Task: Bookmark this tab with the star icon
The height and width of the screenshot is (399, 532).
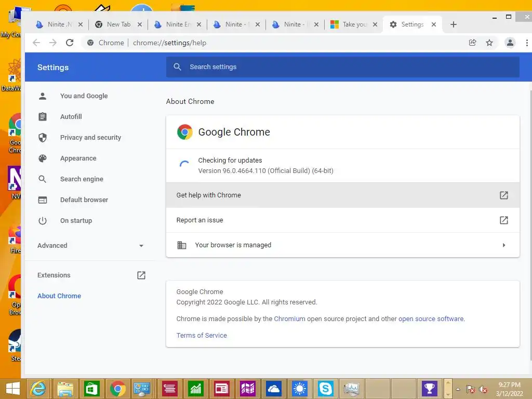Action: point(489,43)
